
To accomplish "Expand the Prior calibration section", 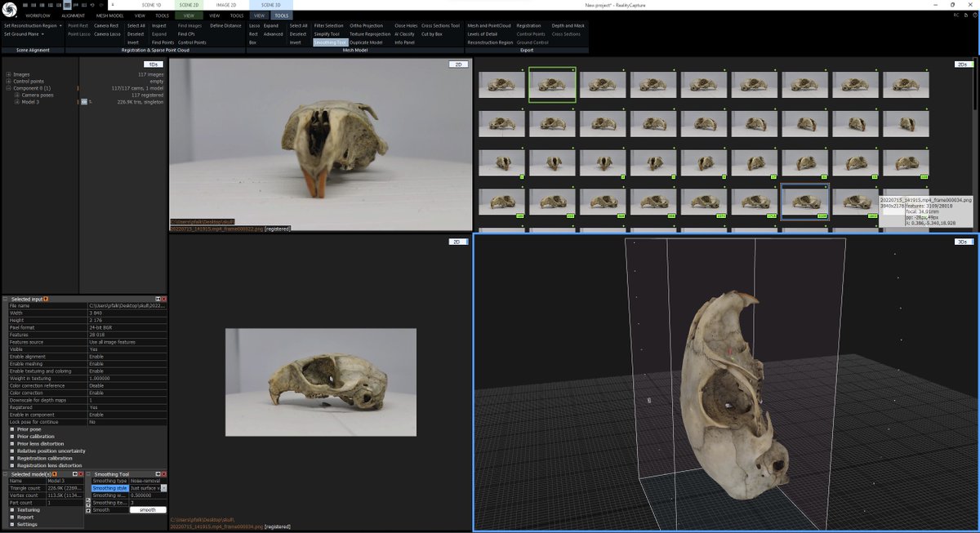I will pos(12,437).
